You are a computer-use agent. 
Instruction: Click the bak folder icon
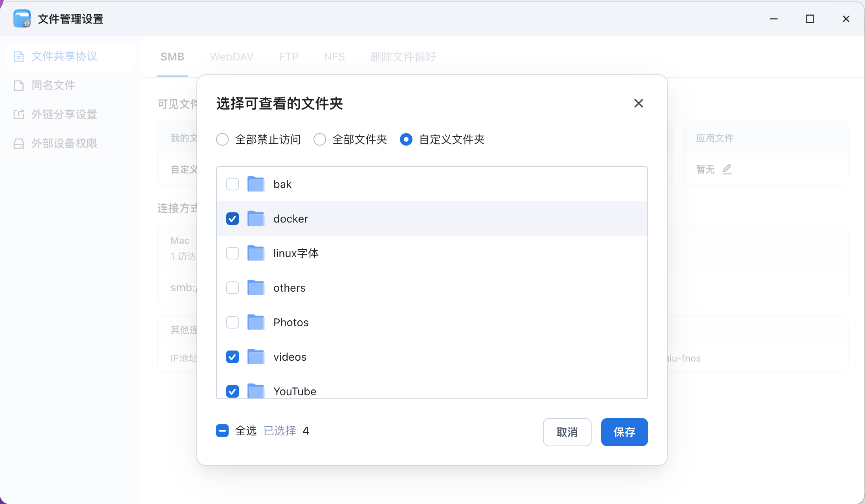pos(256,184)
